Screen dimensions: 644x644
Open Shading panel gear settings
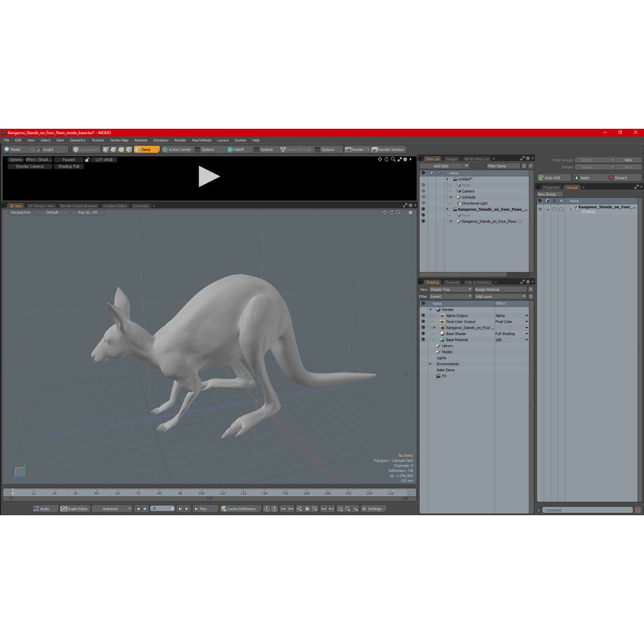(x=528, y=281)
